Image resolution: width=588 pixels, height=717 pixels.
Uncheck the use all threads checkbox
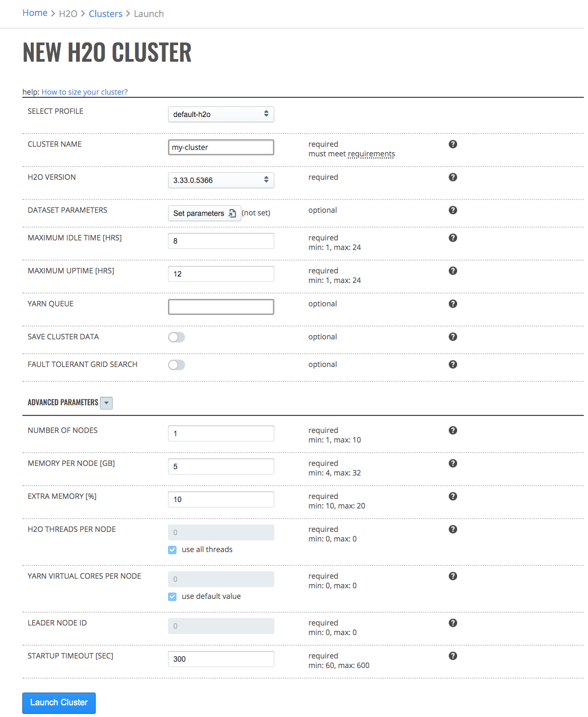coord(172,550)
